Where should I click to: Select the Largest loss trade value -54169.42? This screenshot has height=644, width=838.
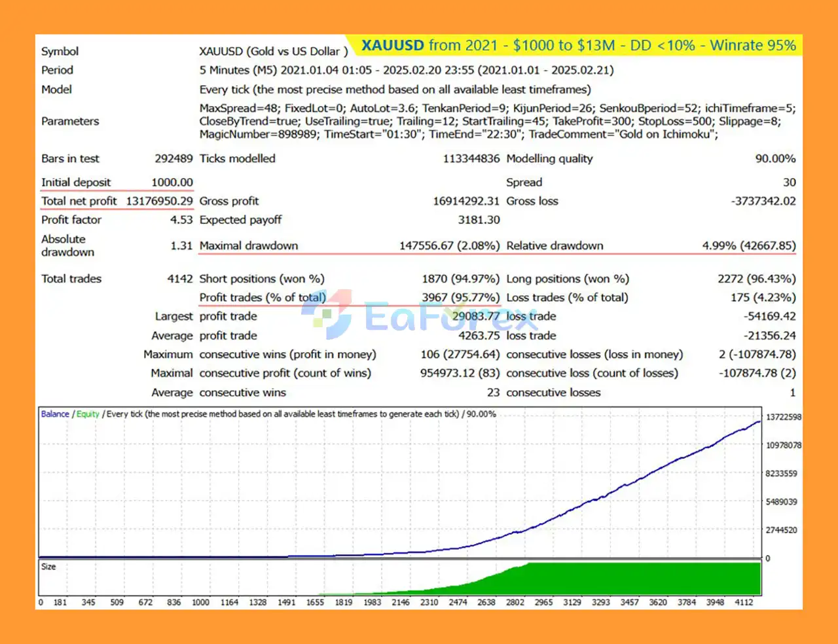(769, 317)
